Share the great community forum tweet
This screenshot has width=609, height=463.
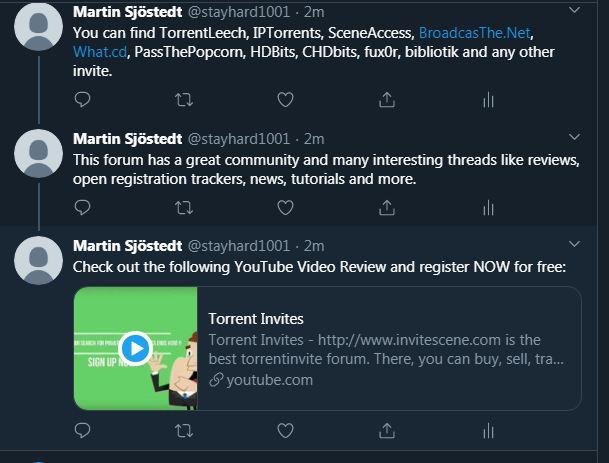[x=387, y=208]
